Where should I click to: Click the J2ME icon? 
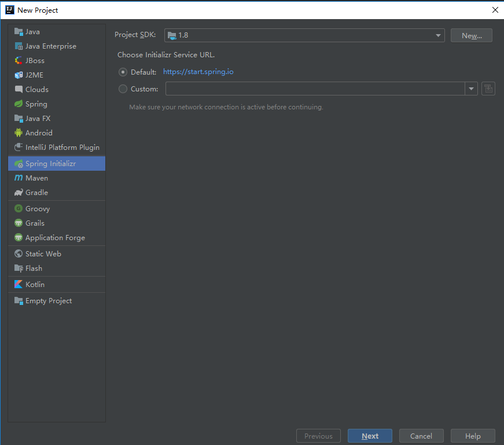coord(19,75)
